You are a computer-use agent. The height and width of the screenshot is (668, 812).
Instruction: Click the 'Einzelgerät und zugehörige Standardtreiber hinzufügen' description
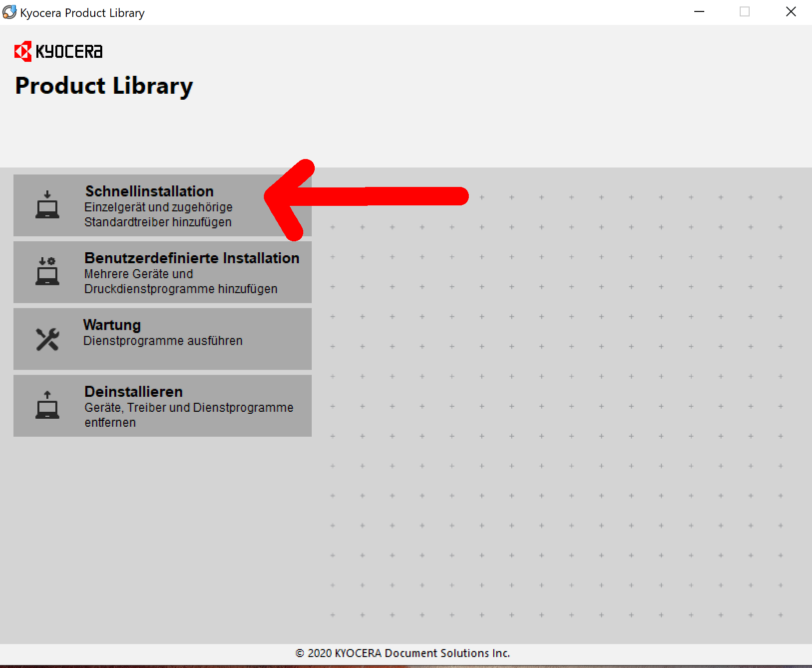click(158, 215)
